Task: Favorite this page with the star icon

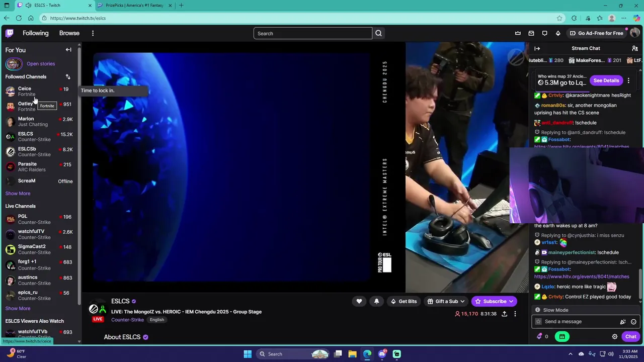Action: pyautogui.click(x=559, y=18)
